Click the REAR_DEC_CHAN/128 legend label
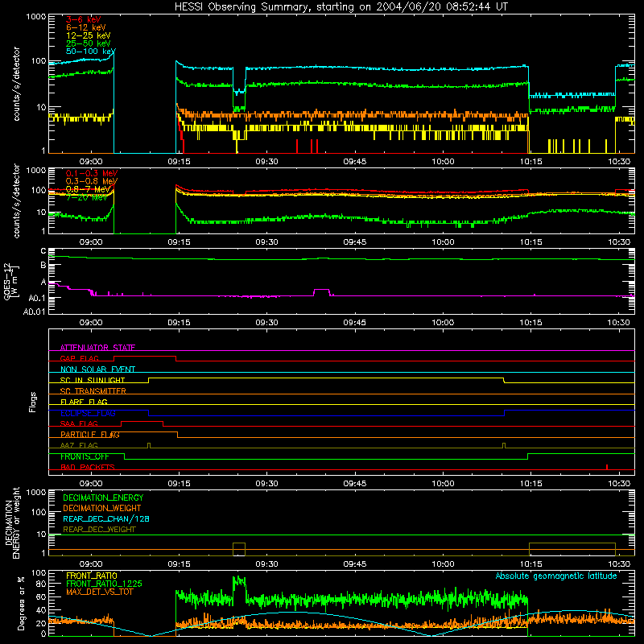This screenshot has width=644, height=644. coord(106,518)
